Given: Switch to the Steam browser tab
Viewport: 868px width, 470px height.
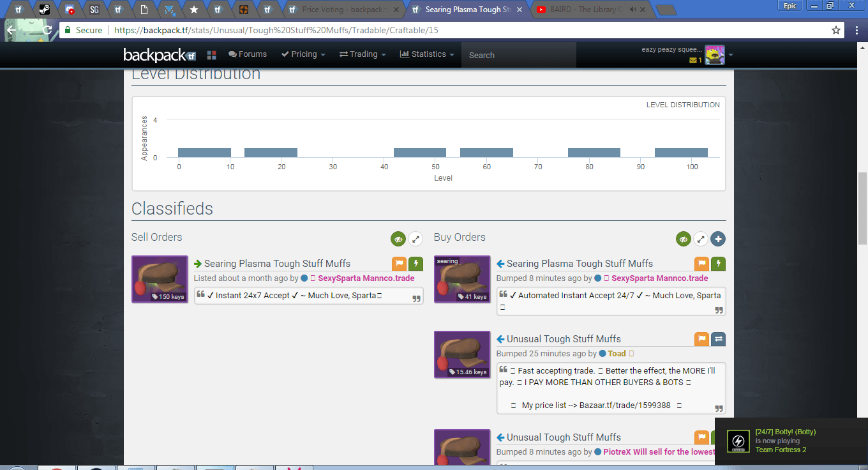Looking at the screenshot, I should (x=45, y=10).
